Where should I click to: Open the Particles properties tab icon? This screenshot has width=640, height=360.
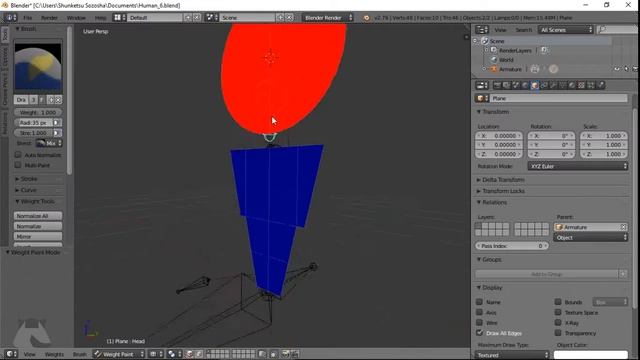[591, 85]
